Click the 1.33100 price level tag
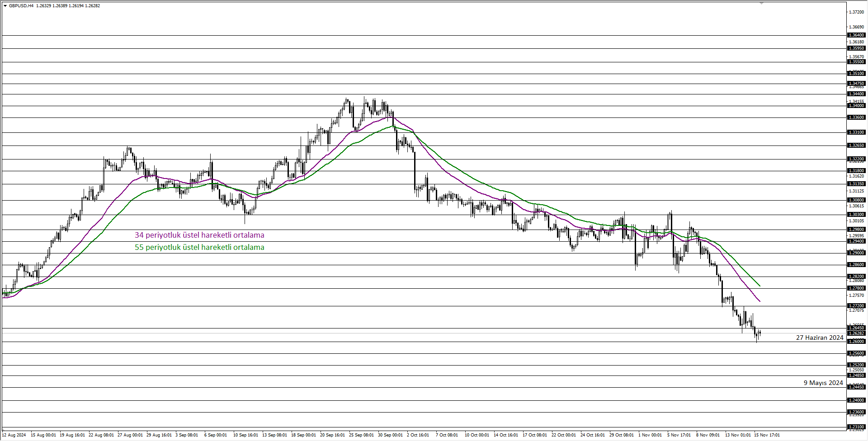 (x=856, y=132)
